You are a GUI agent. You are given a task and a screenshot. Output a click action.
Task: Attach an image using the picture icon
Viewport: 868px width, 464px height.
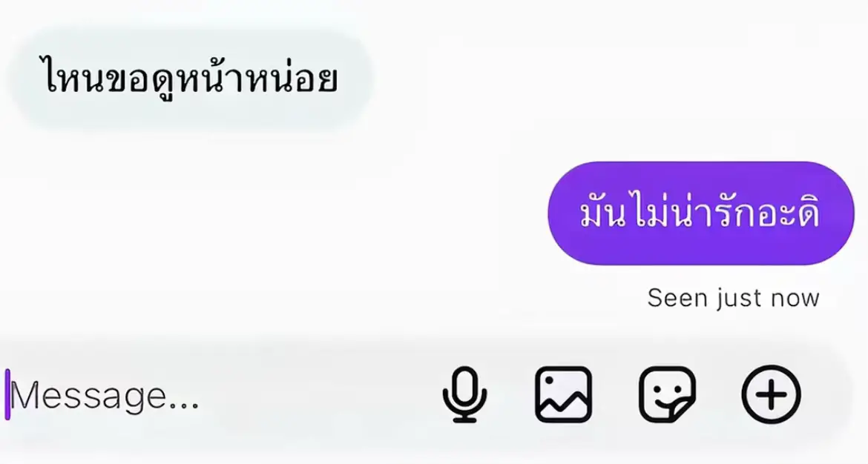tap(564, 395)
